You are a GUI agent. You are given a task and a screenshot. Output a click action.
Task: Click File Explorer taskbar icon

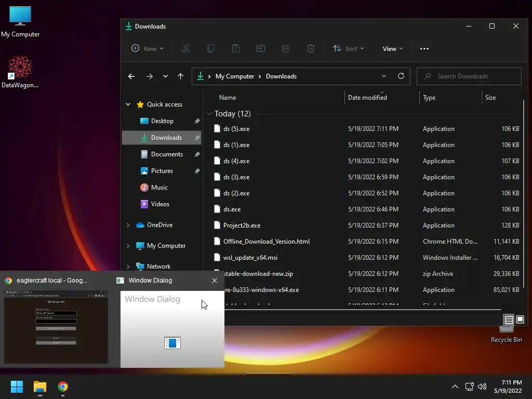pyautogui.click(x=39, y=387)
